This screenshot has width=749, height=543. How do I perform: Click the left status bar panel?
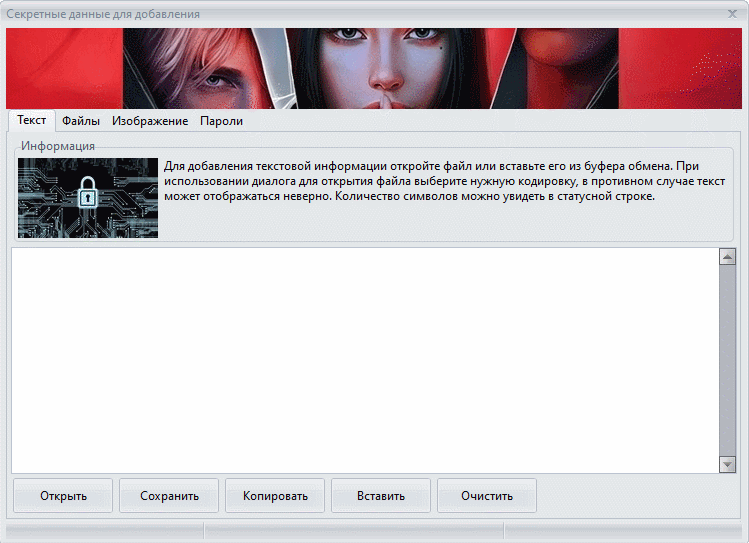click(105, 530)
